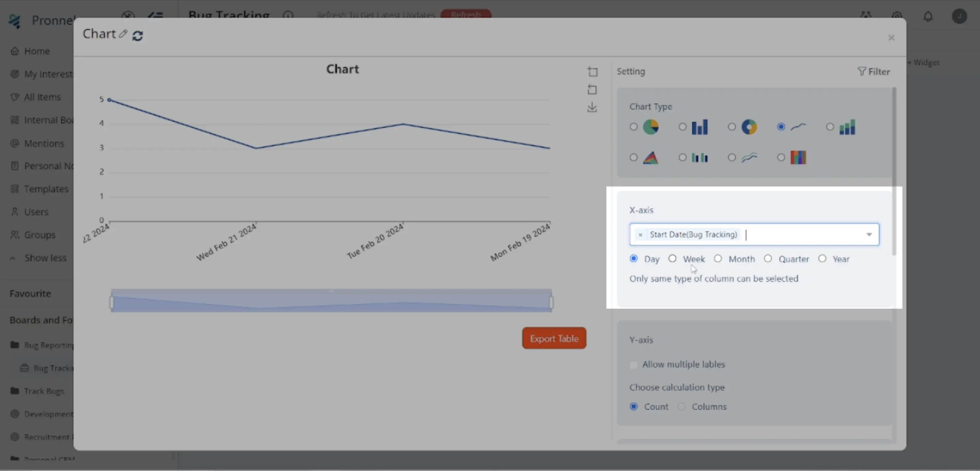The width and height of the screenshot is (980, 471).
Task: Select Columns calculation type
Action: tap(681, 407)
